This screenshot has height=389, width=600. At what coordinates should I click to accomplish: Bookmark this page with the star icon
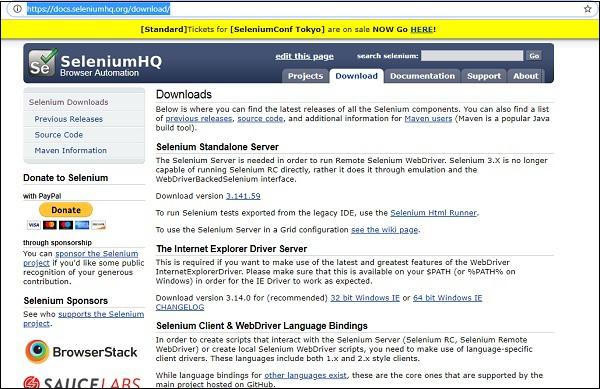pos(587,9)
